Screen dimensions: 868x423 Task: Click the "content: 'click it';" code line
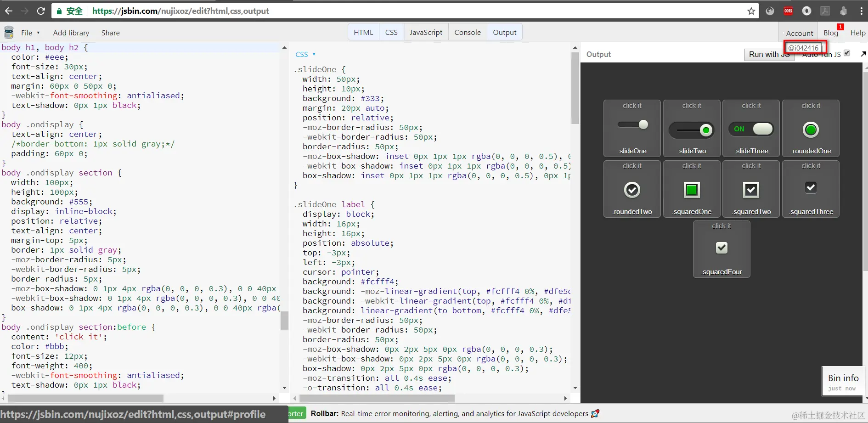59,337
